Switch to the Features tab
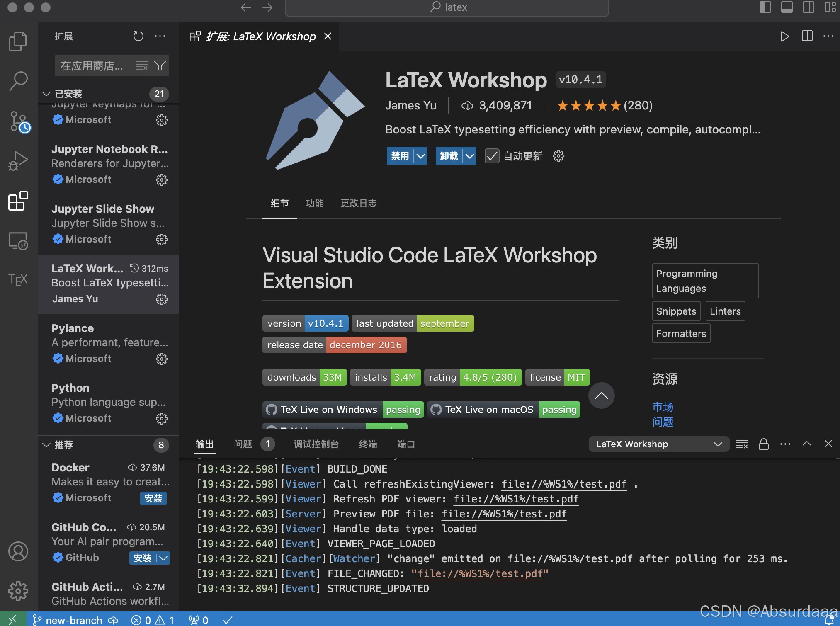This screenshot has height=626, width=840. (315, 204)
